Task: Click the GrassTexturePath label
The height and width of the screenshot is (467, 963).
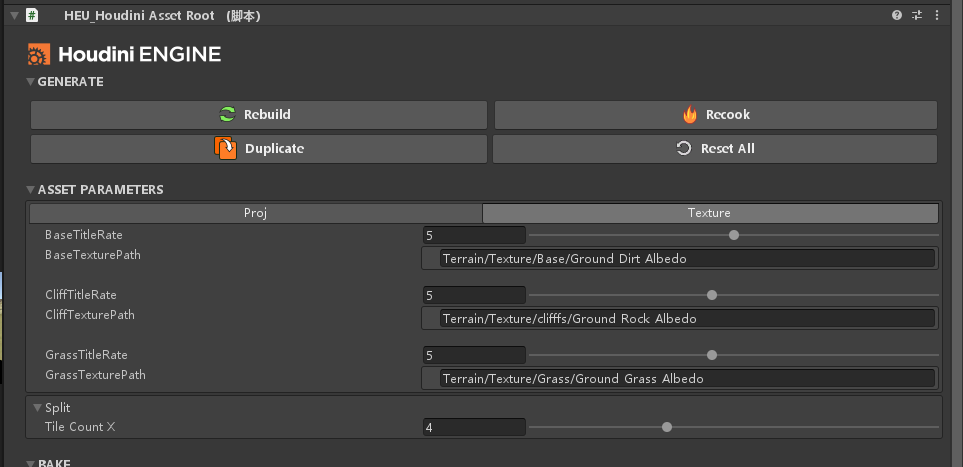Action: (x=95, y=374)
